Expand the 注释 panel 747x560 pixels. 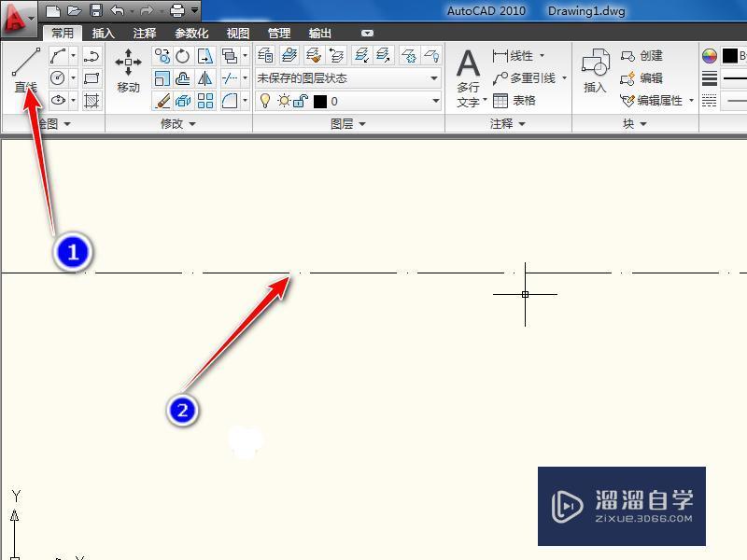508,124
